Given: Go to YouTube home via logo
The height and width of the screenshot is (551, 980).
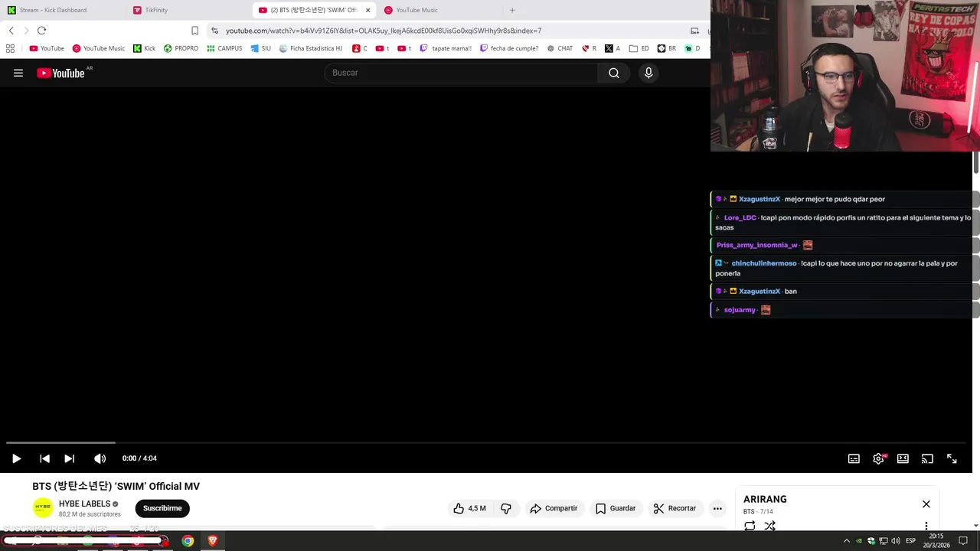Looking at the screenshot, I should [x=61, y=73].
